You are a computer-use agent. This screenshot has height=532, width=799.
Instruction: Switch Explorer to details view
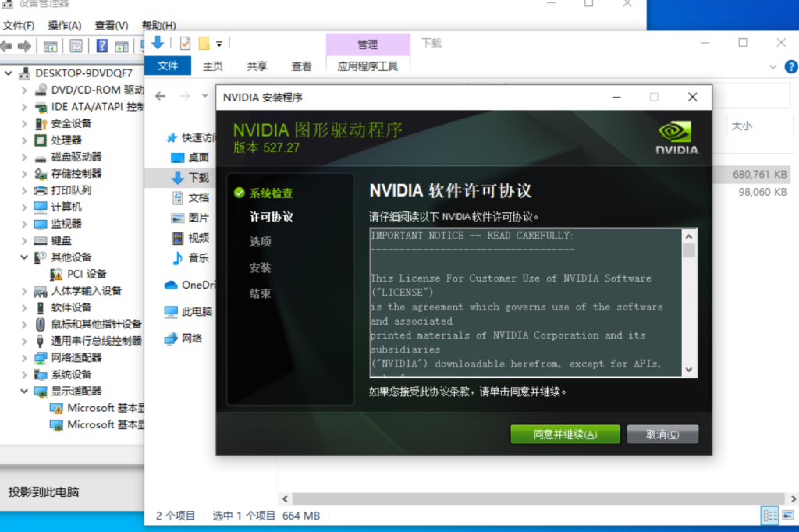[770, 516]
